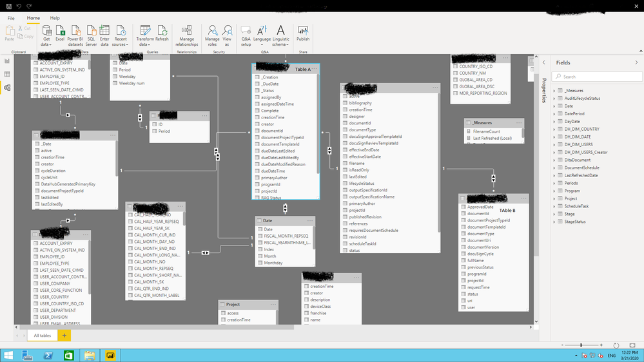Switch to Report view in left sidebar
644x362 pixels.
(x=7, y=61)
